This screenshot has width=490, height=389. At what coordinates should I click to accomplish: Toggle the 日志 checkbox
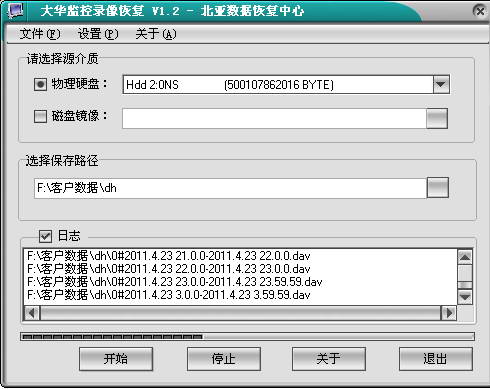pyautogui.click(x=45, y=236)
